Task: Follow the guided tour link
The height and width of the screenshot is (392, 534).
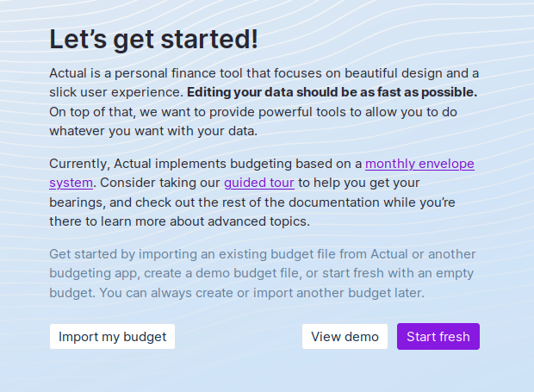Action: click(258, 183)
